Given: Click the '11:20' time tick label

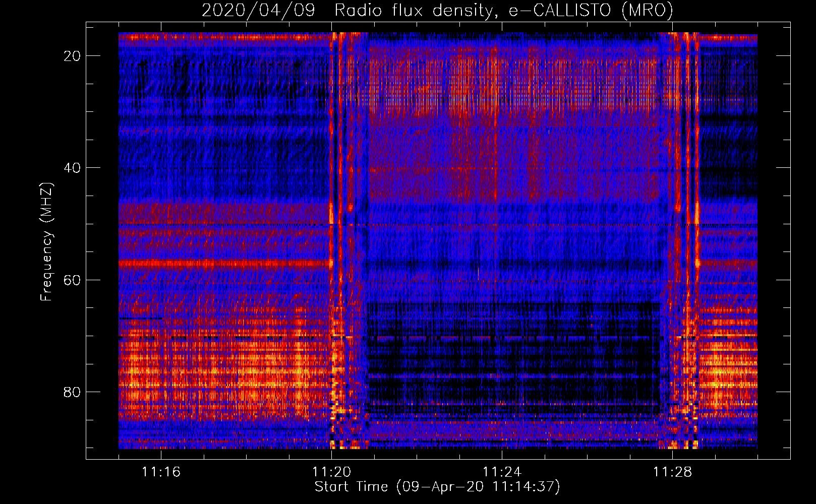Looking at the screenshot, I should coord(331,472).
